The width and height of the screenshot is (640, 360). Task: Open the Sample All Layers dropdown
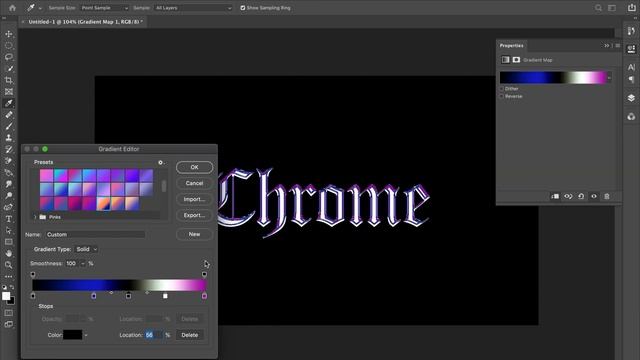(x=193, y=8)
